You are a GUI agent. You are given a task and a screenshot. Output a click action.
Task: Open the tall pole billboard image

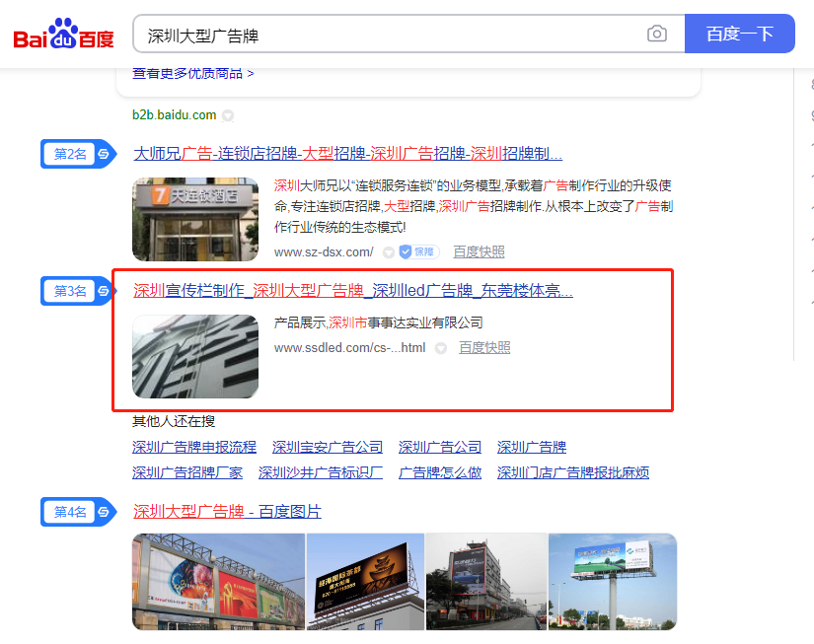[x=613, y=582]
